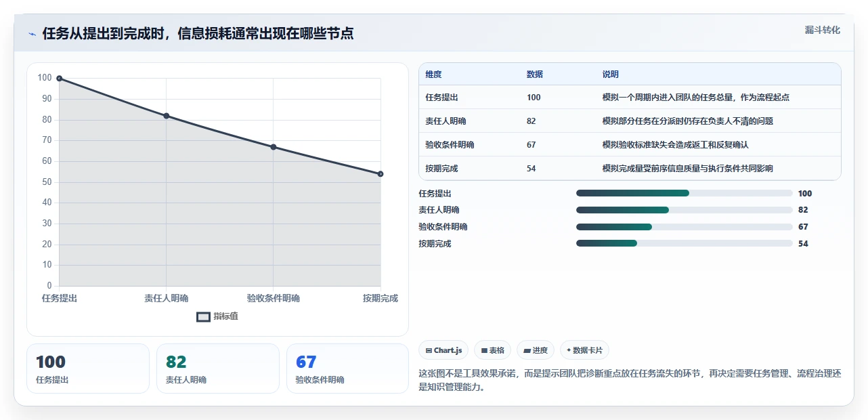Click description 模拟一个周期内进入团队的任务总量

point(696,98)
